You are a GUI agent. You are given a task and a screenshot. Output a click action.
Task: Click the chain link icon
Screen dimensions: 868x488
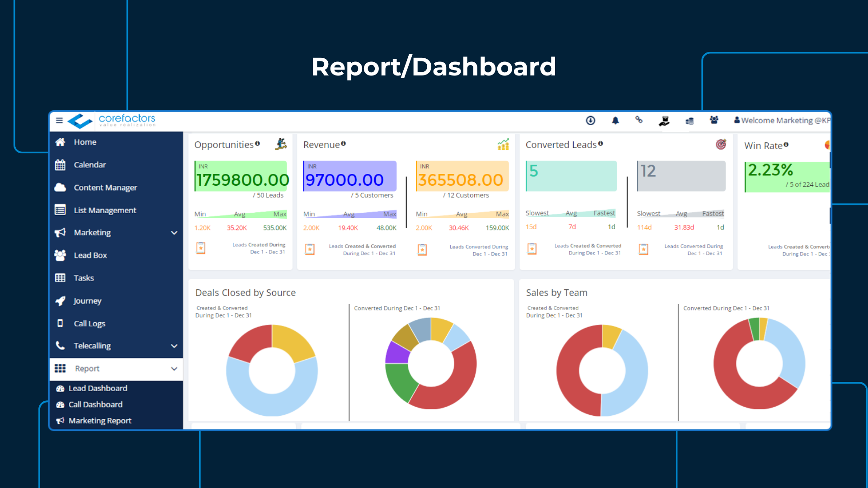(639, 120)
